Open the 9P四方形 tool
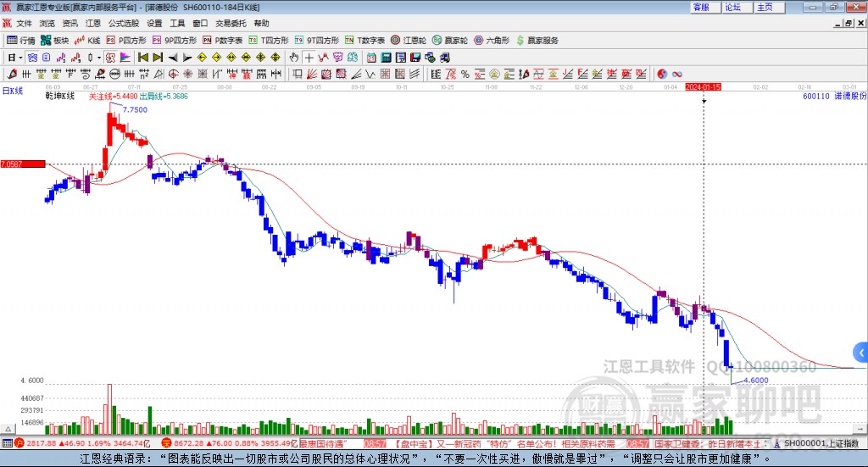The width and height of the screenshot is (868, 467). point(175,41)
